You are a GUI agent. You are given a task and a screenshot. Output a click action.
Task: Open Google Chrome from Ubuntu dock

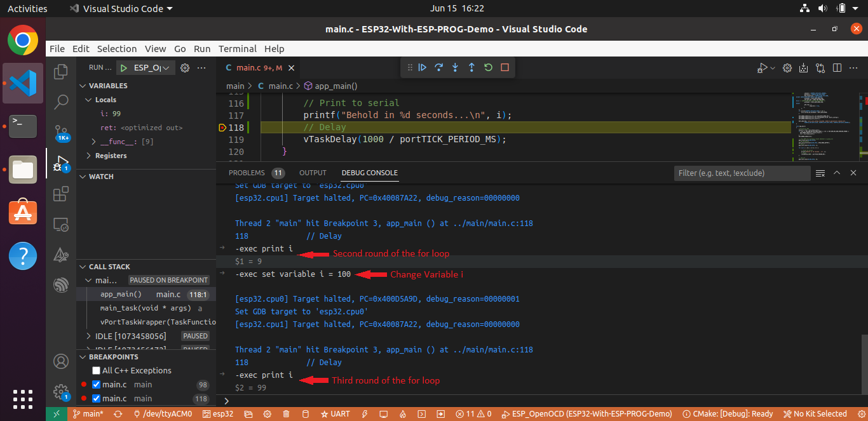23,41
